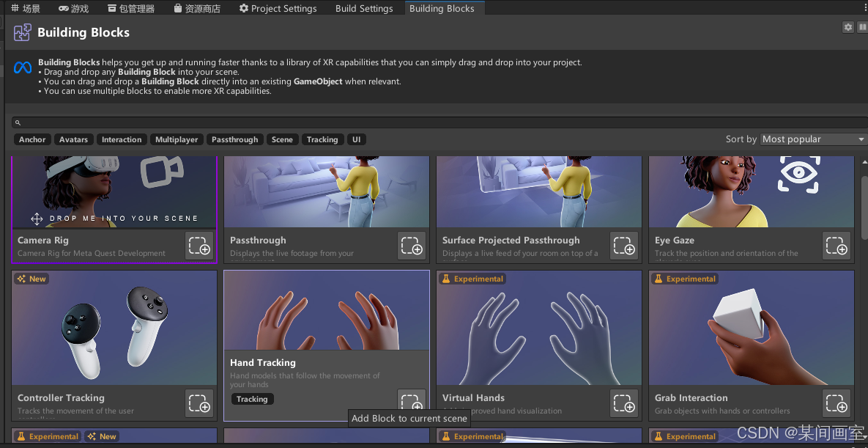Select the Virtual Hands block thumbnail
Image resolution: width=868 pixels, height=448 pixels.
click(x=539, y=328)
